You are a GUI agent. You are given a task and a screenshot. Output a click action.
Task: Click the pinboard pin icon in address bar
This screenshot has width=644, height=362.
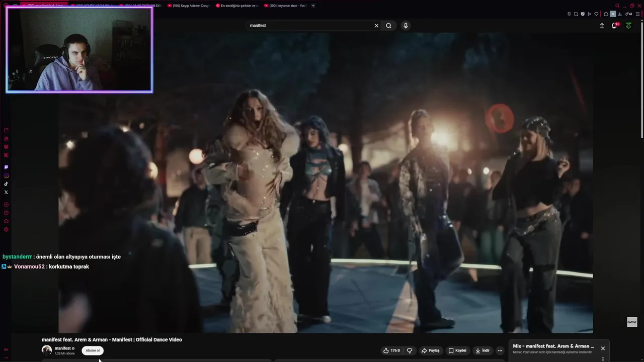click(569, 14)
